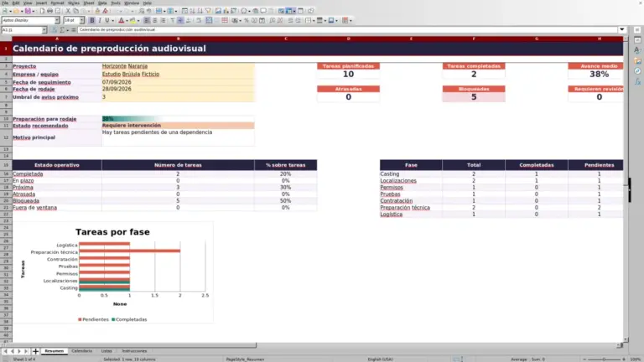This screenshot has height=362, width=644.
Task: Select the Horizonte Naranja cell
Action: click(178, 66)
